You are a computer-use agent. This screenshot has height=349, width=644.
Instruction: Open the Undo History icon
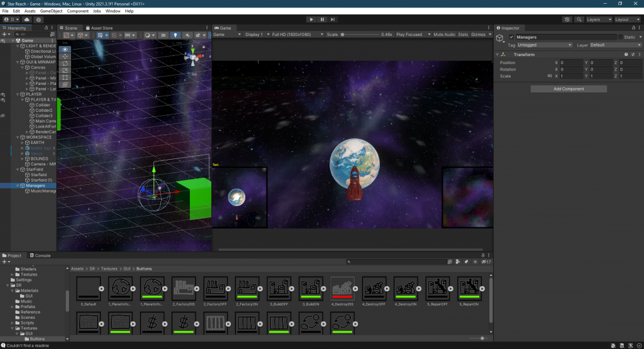point(567,19)
